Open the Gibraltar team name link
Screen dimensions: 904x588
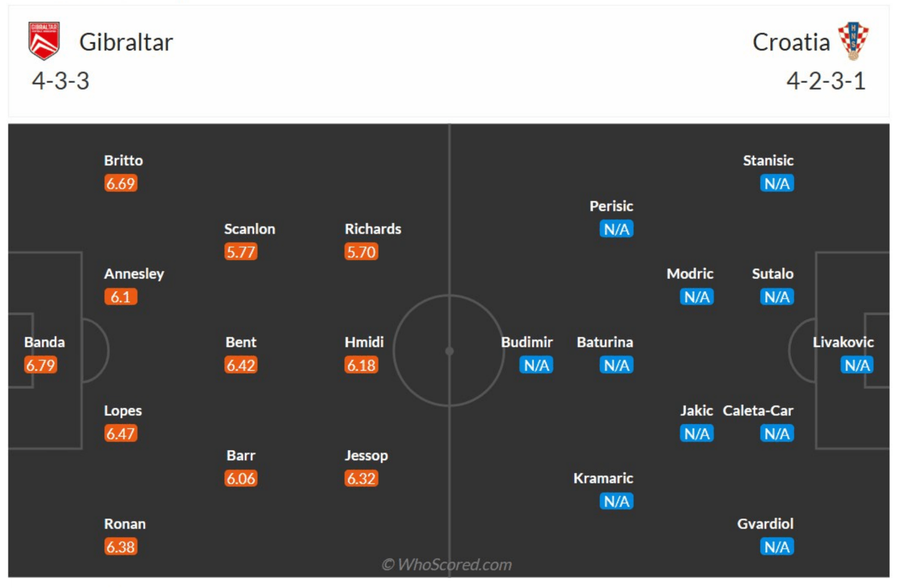(126, 42)
